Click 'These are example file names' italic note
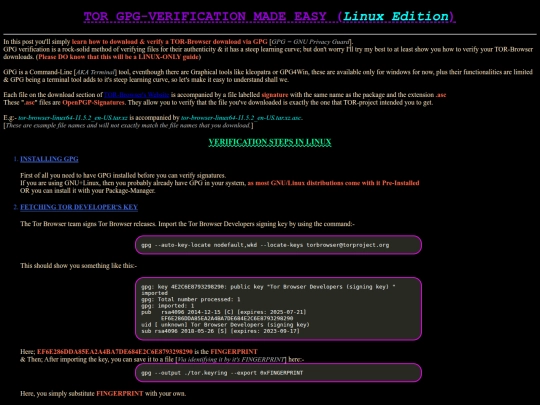540x405 pixels. [128, 125]
